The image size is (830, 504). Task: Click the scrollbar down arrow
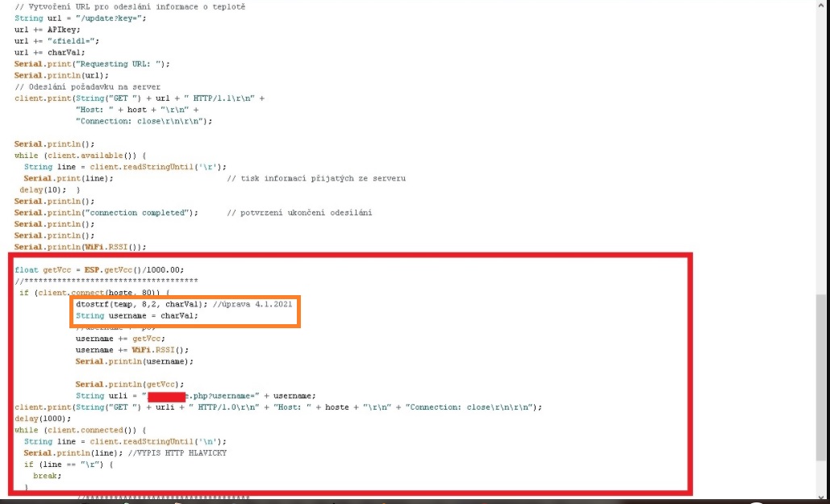(x=822, y=494)
